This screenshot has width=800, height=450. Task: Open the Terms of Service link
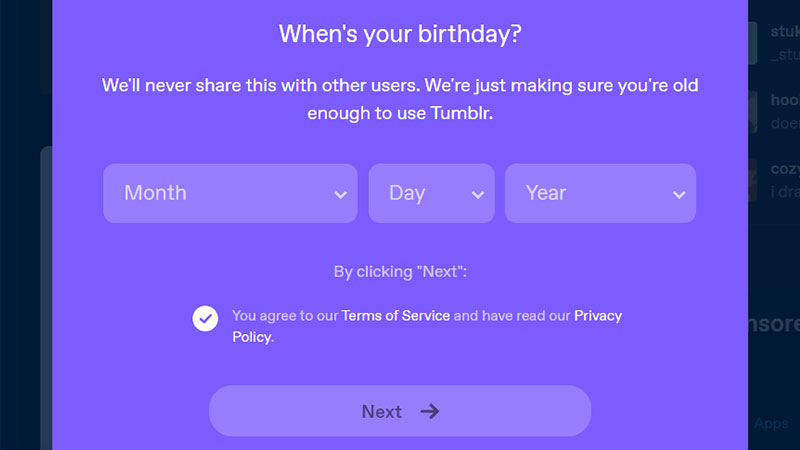[x=395, y=315]
